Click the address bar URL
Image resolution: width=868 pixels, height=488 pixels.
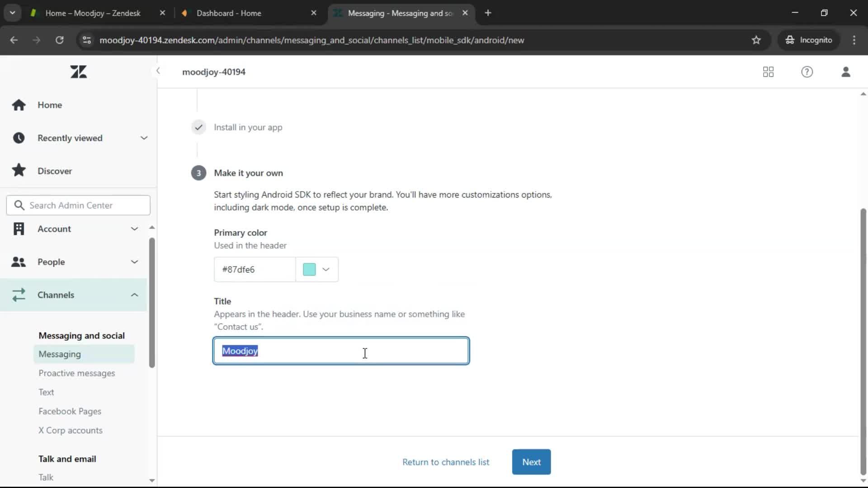coord(312,40)
